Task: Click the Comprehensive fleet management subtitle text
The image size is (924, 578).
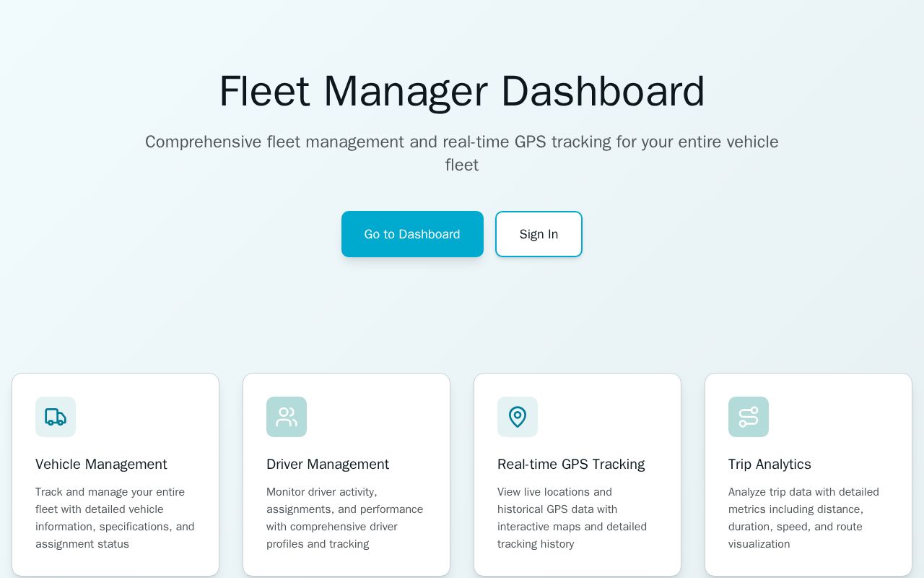Action: 462,153
